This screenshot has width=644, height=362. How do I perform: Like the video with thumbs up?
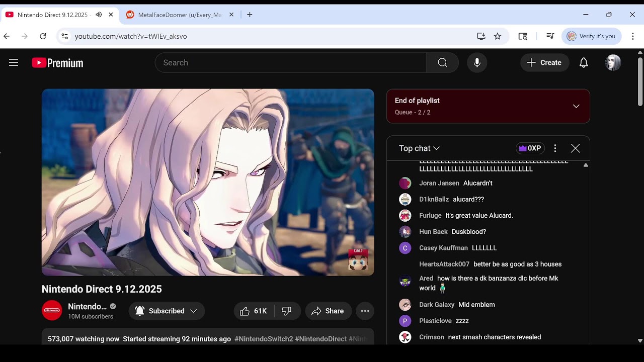(254, 311)
